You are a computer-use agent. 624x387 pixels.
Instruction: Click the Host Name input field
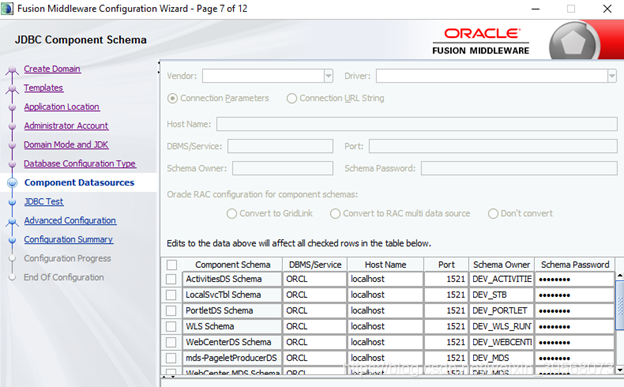417,124
